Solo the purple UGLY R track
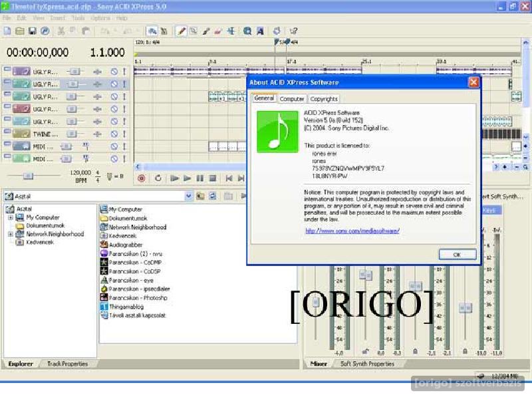 click(124, 72)
